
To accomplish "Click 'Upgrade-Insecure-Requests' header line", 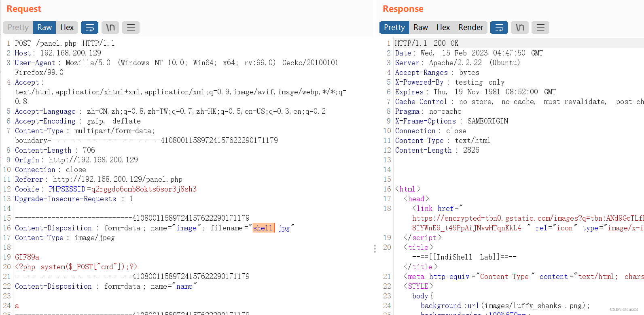I will click(x=74, y=199).
